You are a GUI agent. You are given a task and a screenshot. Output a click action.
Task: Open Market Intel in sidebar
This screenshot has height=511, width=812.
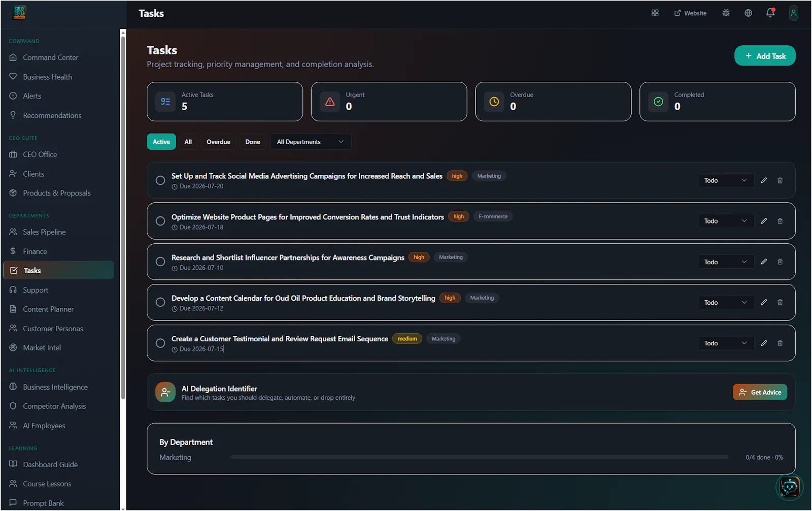pos(58,348)
